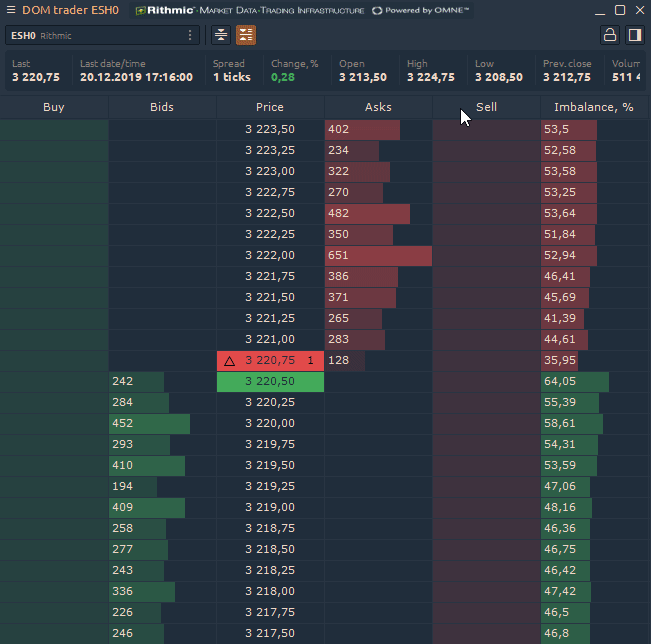Viewport: 651px width, 644px height.
Task: Click the High value 3 224,75
Action: [x=431, y=77]
